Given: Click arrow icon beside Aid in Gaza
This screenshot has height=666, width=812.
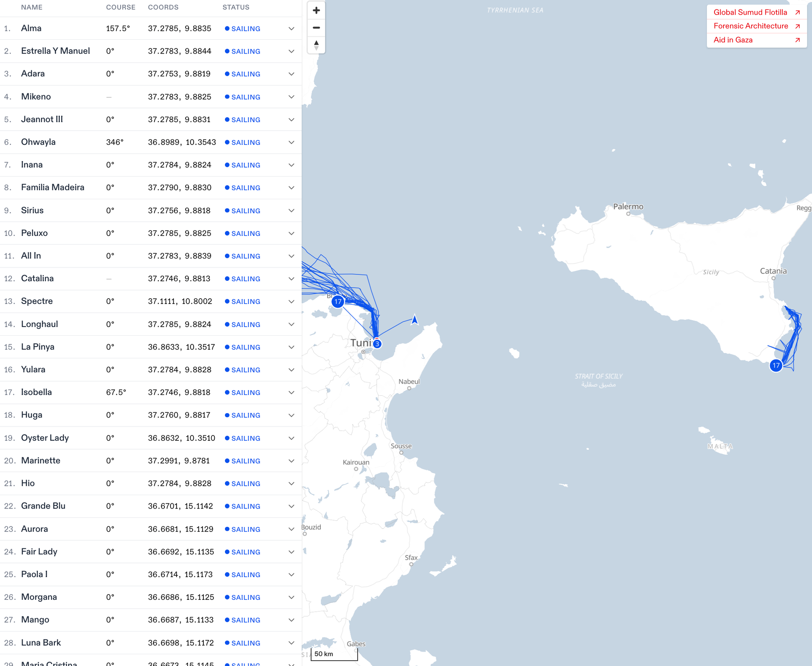Looking at the screenshot, I should tap(797, 40).
